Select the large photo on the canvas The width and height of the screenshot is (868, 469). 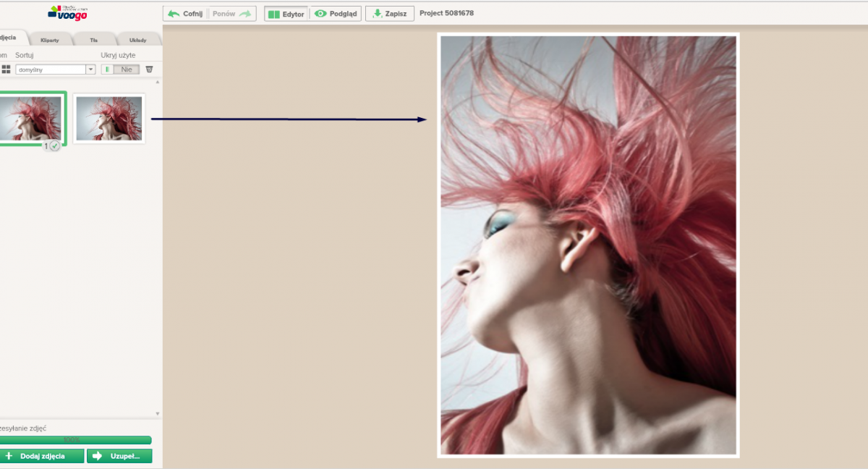coord(588,245)
